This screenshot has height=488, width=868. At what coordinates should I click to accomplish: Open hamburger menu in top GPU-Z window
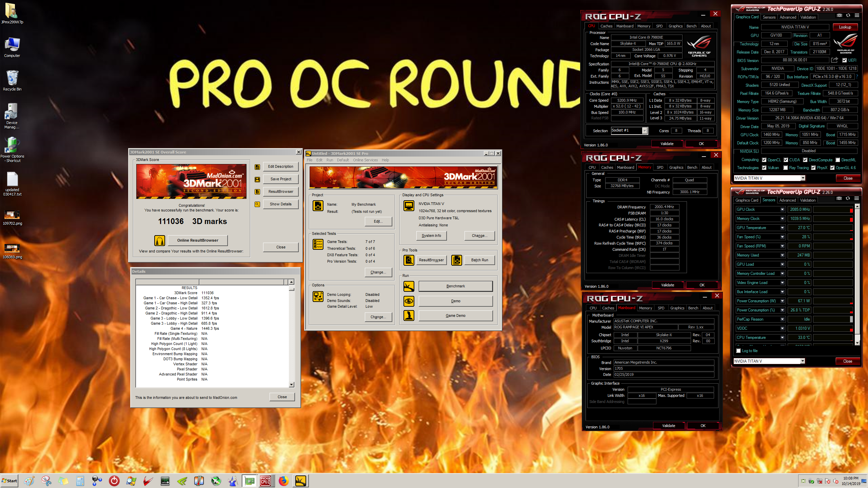coord(857,16)
